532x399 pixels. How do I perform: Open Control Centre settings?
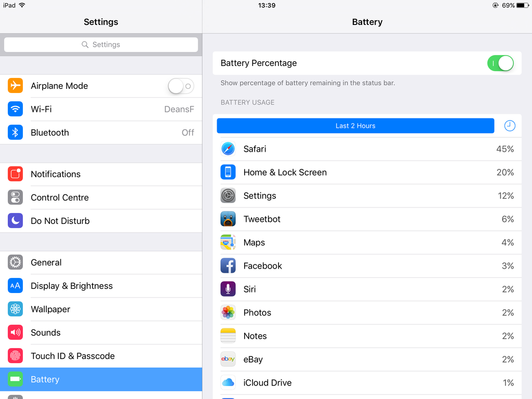pos(101,197)
